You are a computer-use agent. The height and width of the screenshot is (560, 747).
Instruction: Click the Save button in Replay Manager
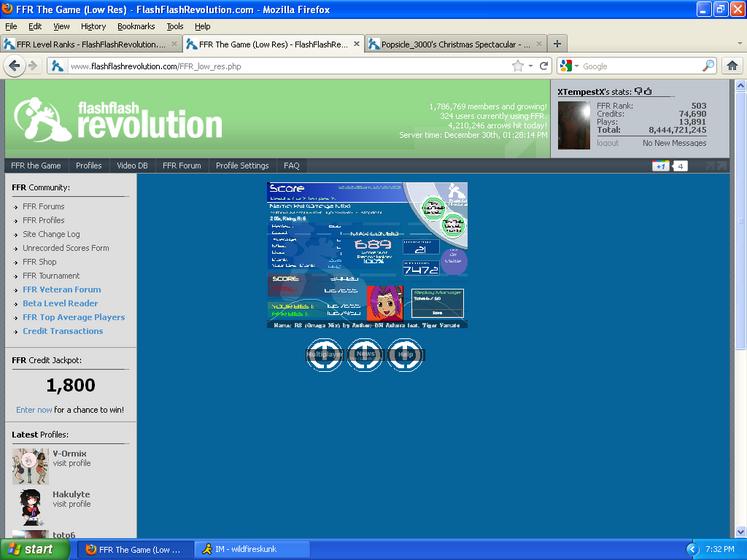click(437, 313)
